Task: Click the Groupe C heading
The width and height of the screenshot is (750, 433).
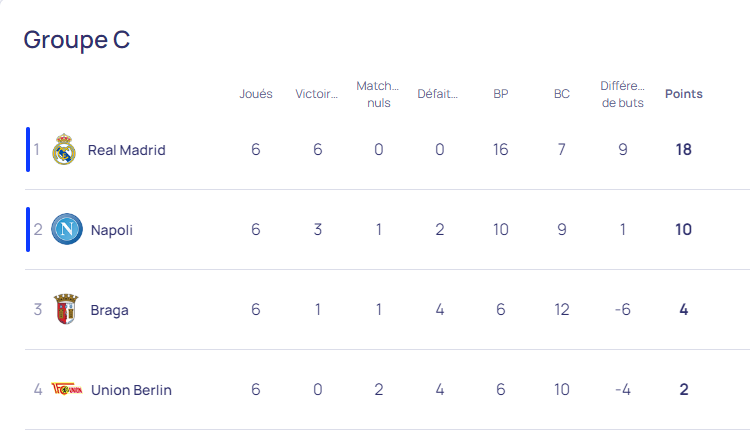Action: (x=77, y=40)
